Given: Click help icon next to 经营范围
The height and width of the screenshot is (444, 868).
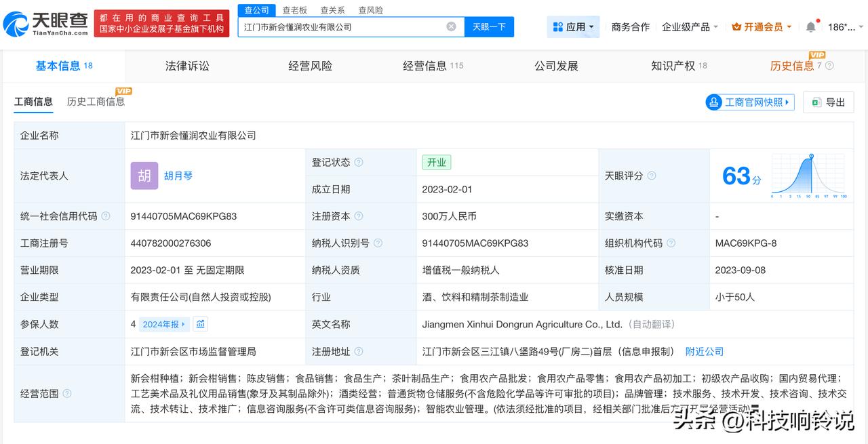Looking at the screenshot, I should [67, 393].
